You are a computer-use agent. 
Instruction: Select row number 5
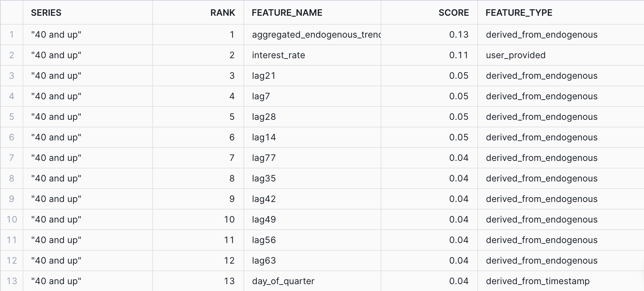click(x=12, y=117)
